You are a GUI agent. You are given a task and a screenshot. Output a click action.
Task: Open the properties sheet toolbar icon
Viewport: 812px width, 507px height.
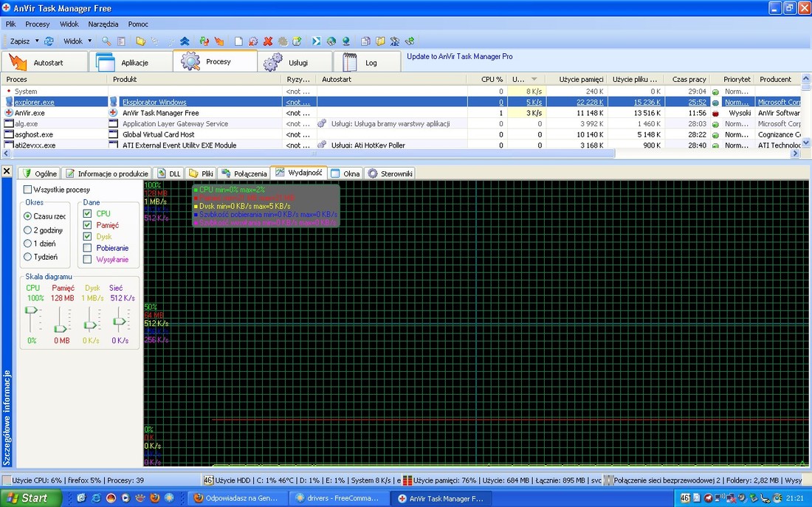121,41
